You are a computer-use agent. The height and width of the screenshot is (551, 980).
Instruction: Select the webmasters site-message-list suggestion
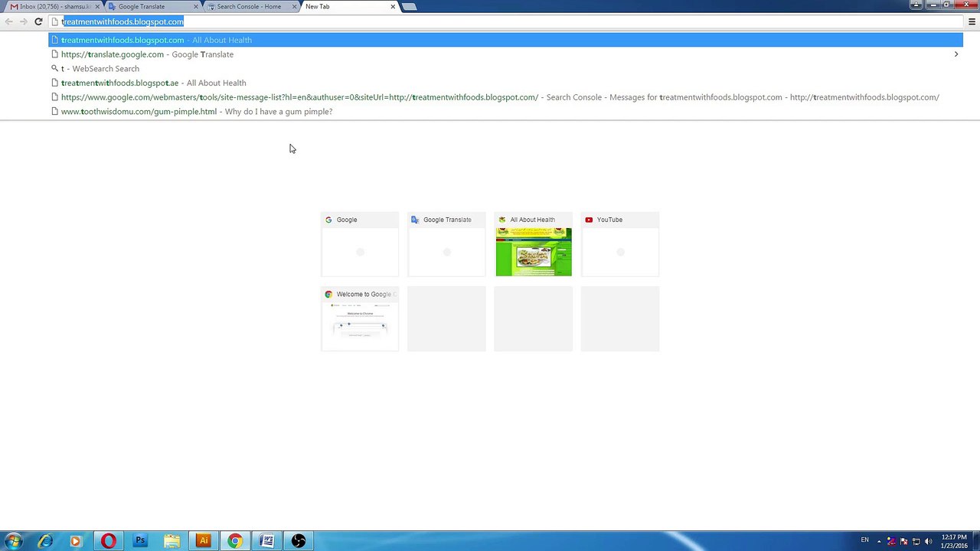click(x=505, y=97)
